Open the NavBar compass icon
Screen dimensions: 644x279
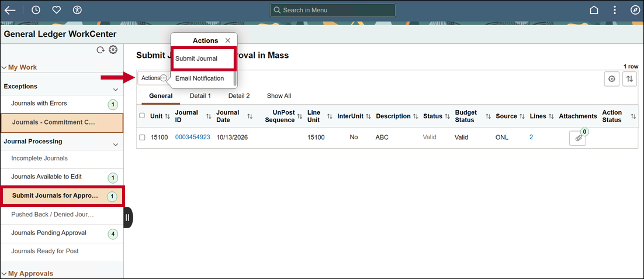tap(635, 11)
